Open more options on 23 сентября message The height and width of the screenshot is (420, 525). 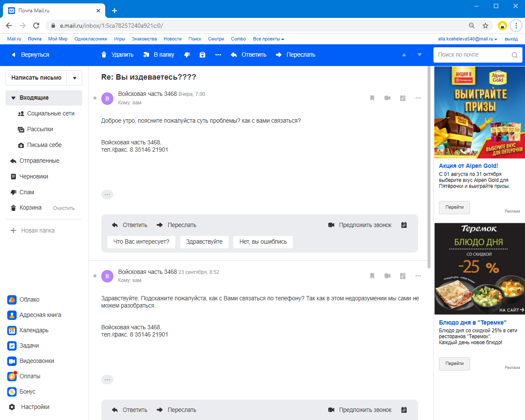tap(418, 276)
